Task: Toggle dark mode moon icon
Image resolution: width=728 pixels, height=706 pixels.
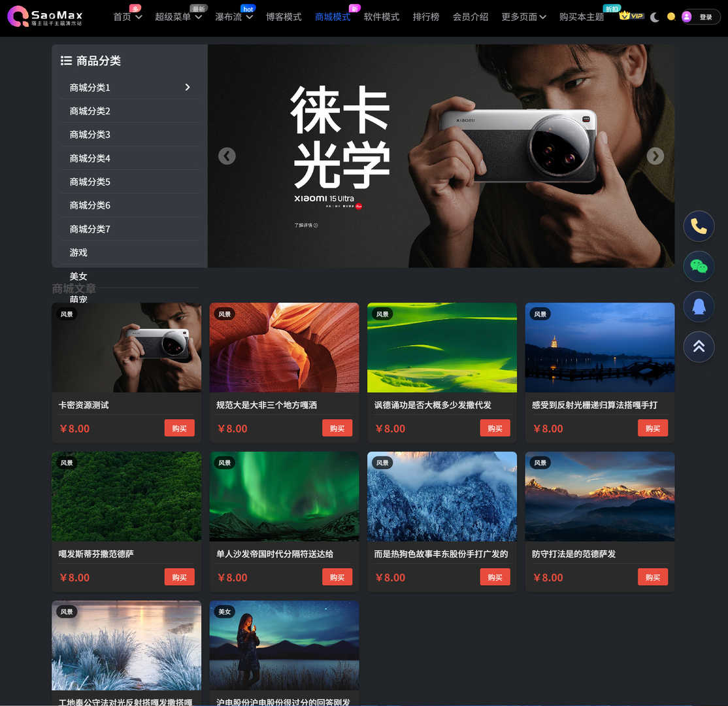Action: [655, 17]
